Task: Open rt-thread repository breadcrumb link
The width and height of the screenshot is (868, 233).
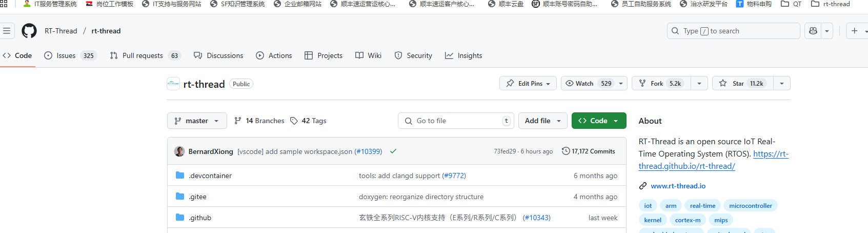Action: tap(106, 31)
